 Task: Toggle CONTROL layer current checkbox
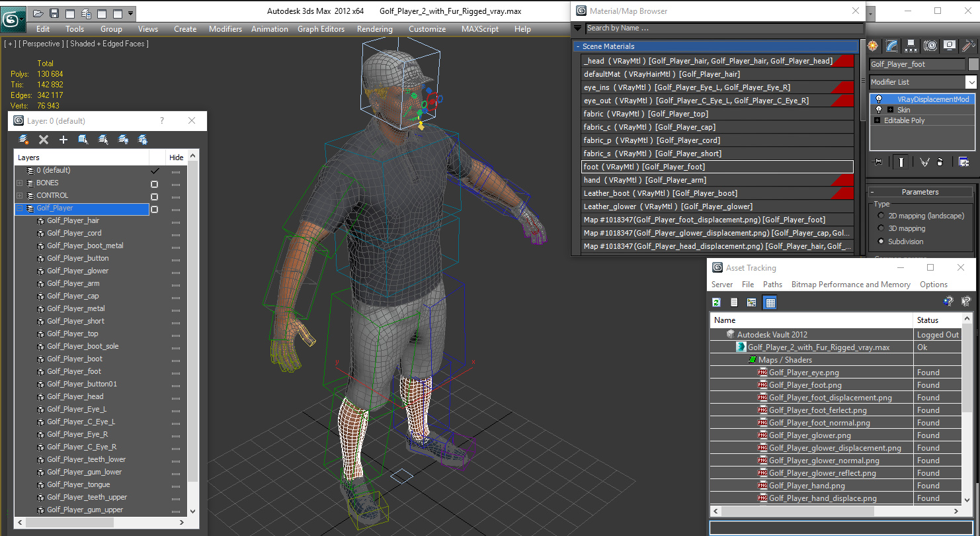pos(154,196)
